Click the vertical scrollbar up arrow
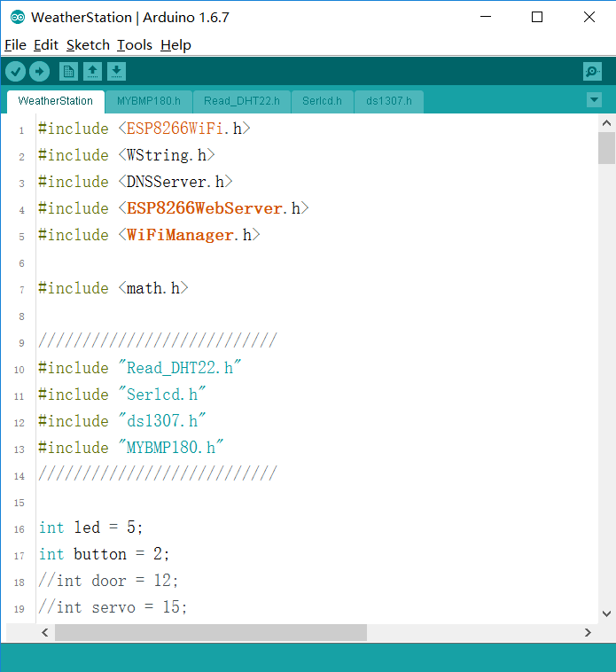Image resolution: width=616 pixels, height=672 pixels. coord(606,123)
